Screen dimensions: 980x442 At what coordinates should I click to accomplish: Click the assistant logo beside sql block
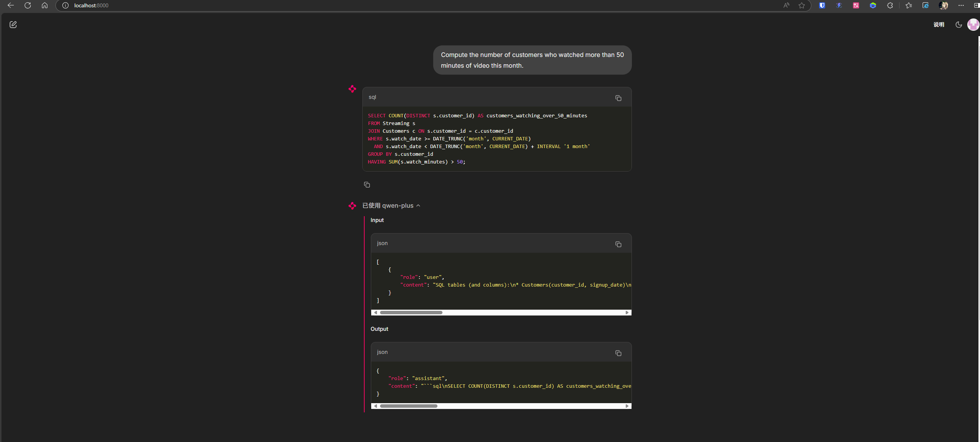pyautogui.click(x=352, y=89)
